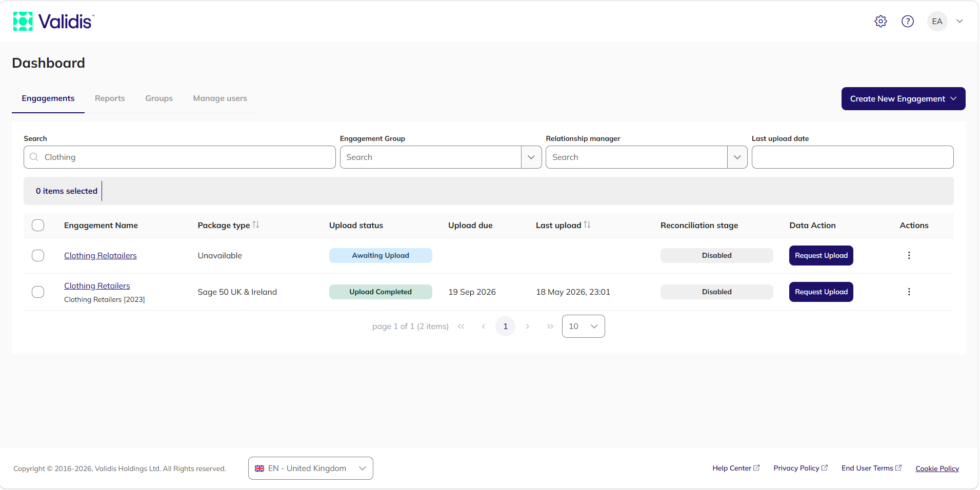Click the Search field containing Clothing
The image size is (980, 490).
click(x=179, y=157)
